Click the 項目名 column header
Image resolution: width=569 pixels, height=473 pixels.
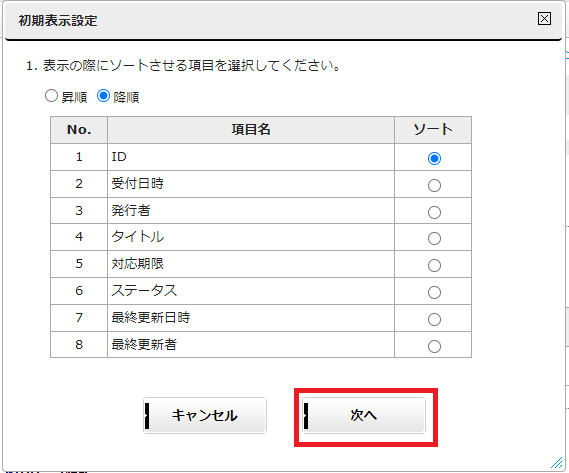[x=251, y=130]
